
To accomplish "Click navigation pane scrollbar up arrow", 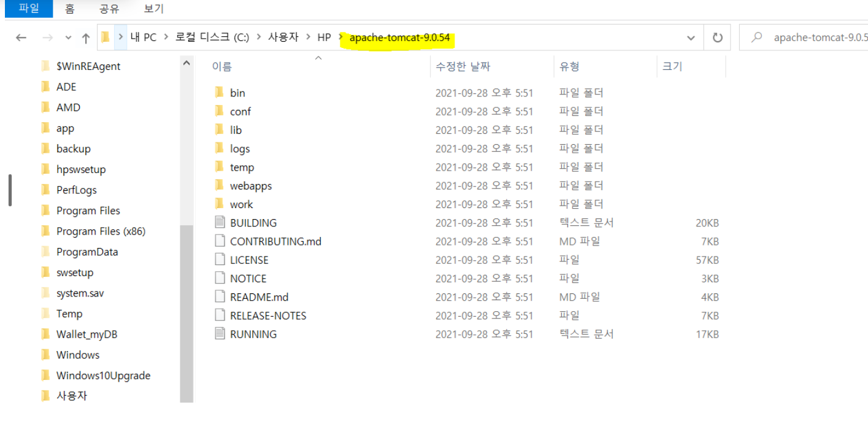I will point(186,63).
